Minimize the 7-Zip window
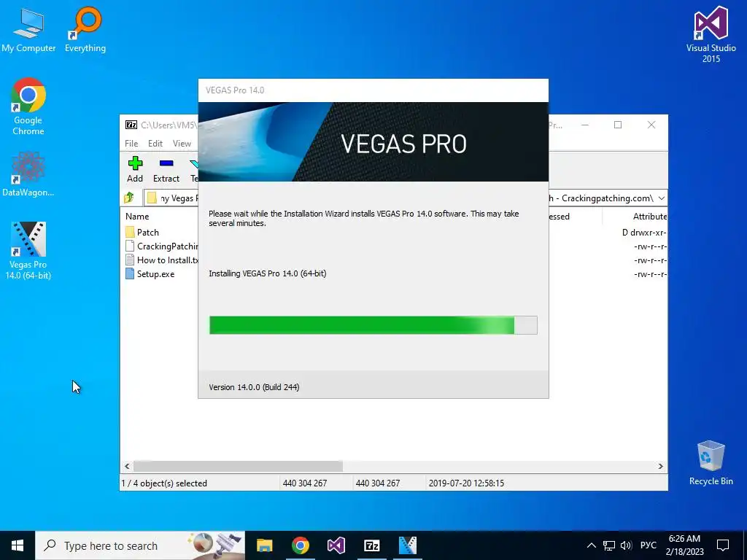 point(585,125)
